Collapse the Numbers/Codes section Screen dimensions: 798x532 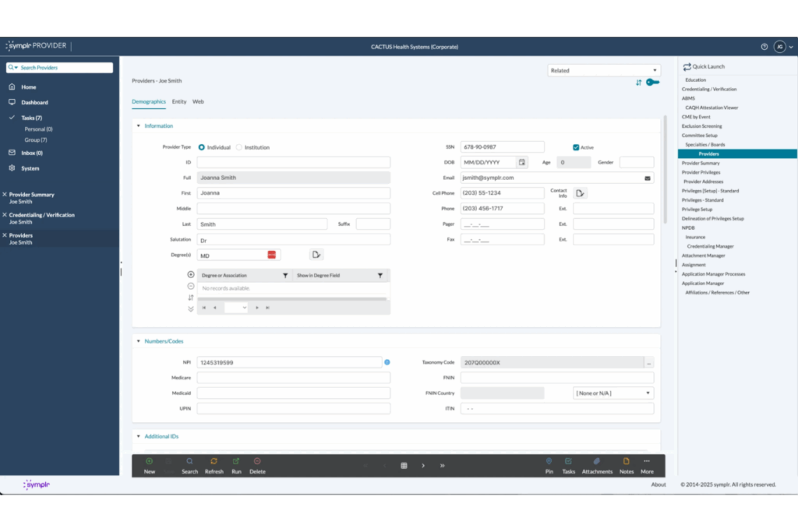pyautogui.click(x=139, y=342)
